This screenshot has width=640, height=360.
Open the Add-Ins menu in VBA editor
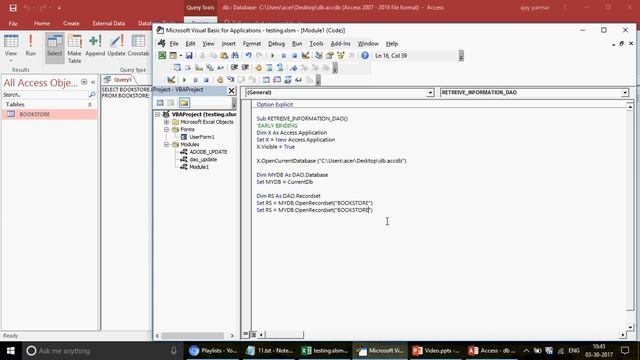coord(340,43)
